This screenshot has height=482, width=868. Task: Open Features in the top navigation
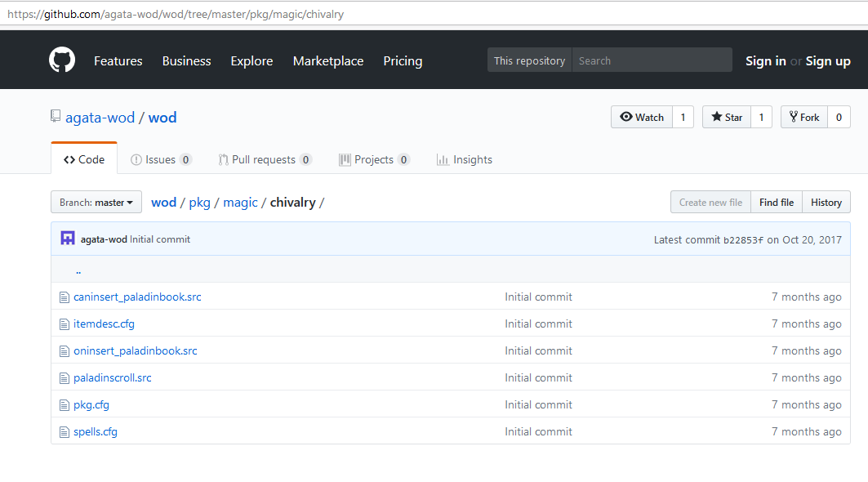coord(118,61)
